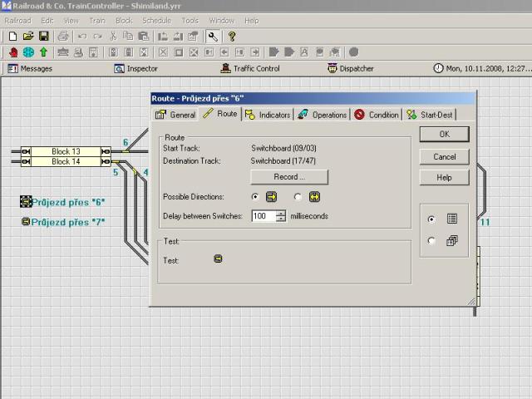
Task: Select route symbol next to Průjezd přes "7"
Action: (x=26, y=222)
